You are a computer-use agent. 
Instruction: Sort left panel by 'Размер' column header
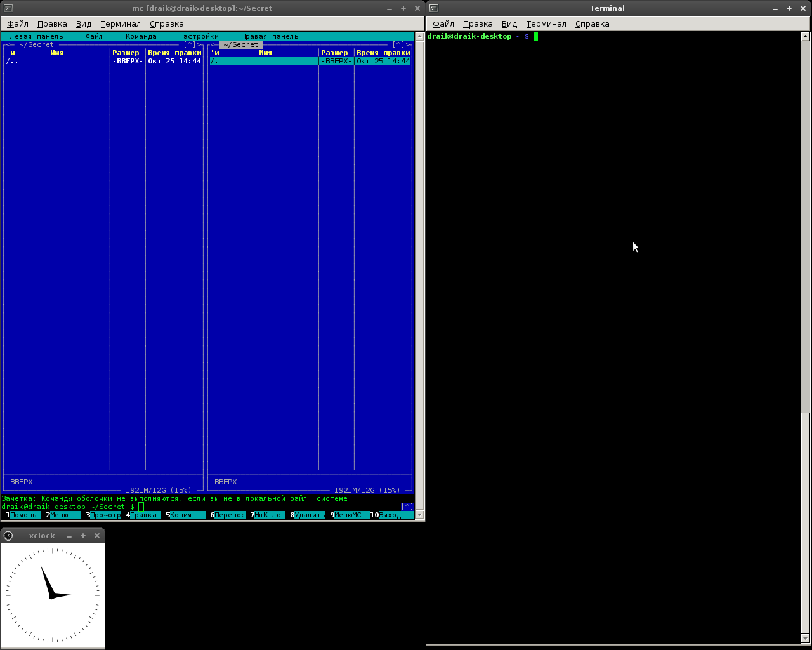click(126, 53)
